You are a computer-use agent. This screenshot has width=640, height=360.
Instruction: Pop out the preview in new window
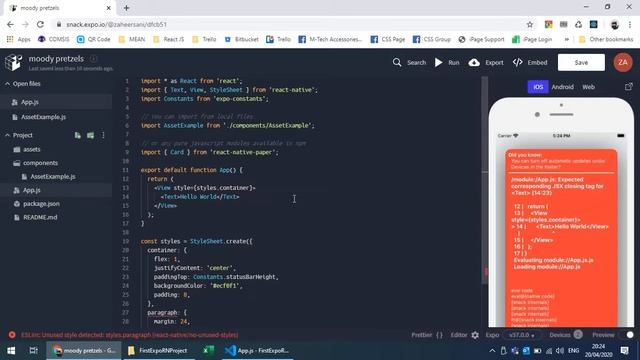click(629, 87)
